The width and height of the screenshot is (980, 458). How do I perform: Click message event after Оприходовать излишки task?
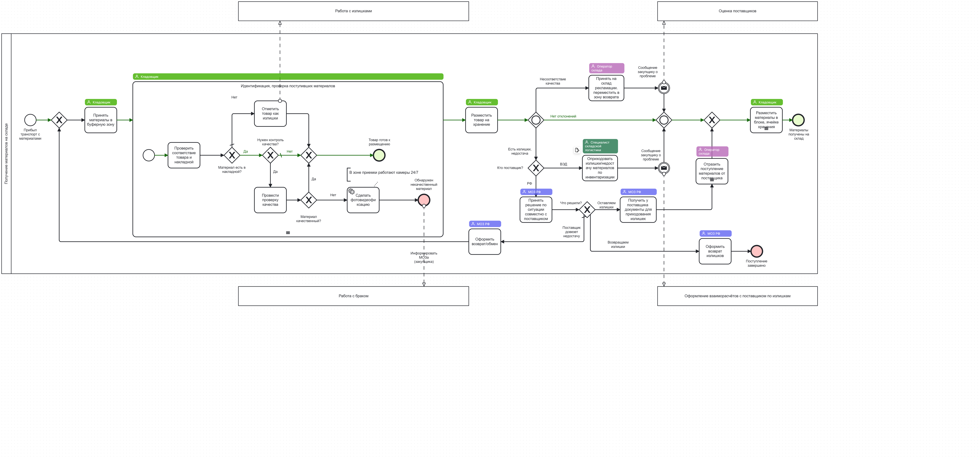(664, 168)
